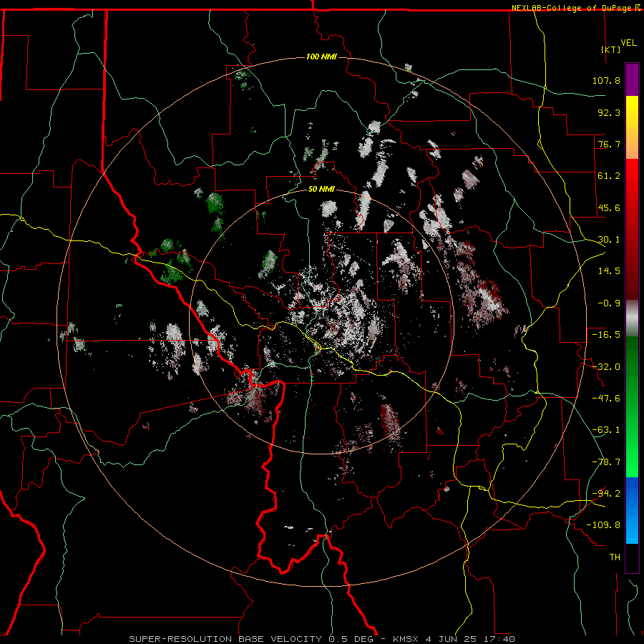Pick the green segment of velocity color bar
The image size is (644, 644).
point(632,406)
